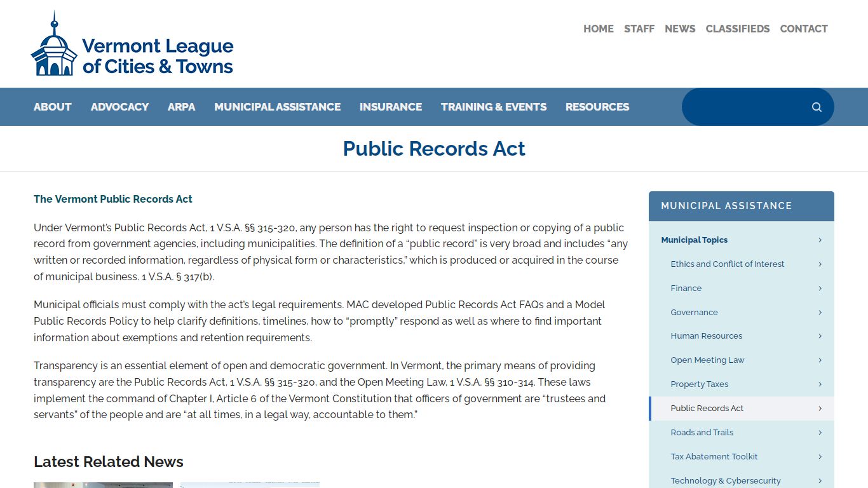This screenshot has width=868, height=488.
Task: Open the CONTACT page link
Action: click(x=804, y=29)
